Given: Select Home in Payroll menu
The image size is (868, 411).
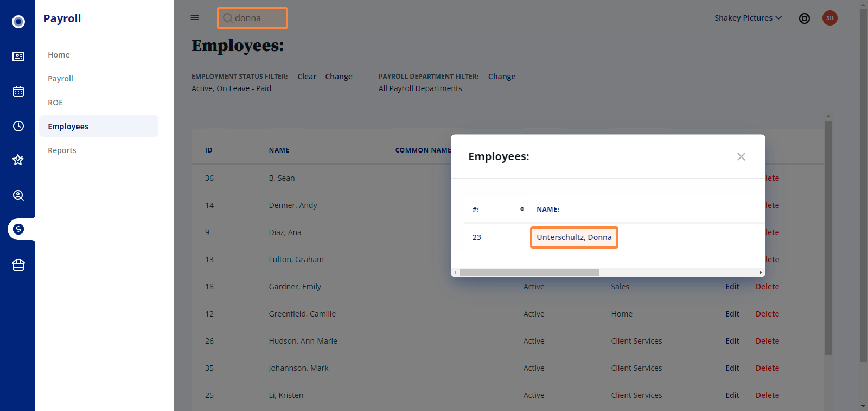Looking at the screenshot, I should 59,55.
